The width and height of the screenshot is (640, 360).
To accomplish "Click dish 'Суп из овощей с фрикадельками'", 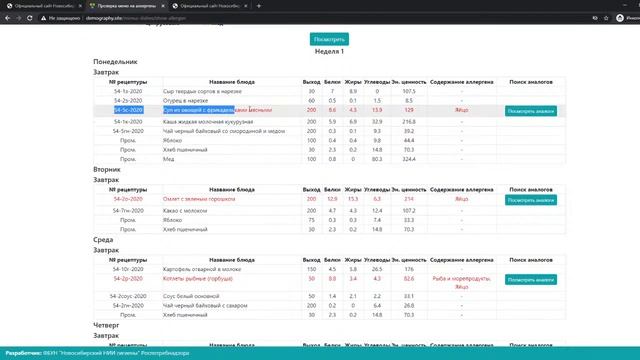I will pos(217,110).
